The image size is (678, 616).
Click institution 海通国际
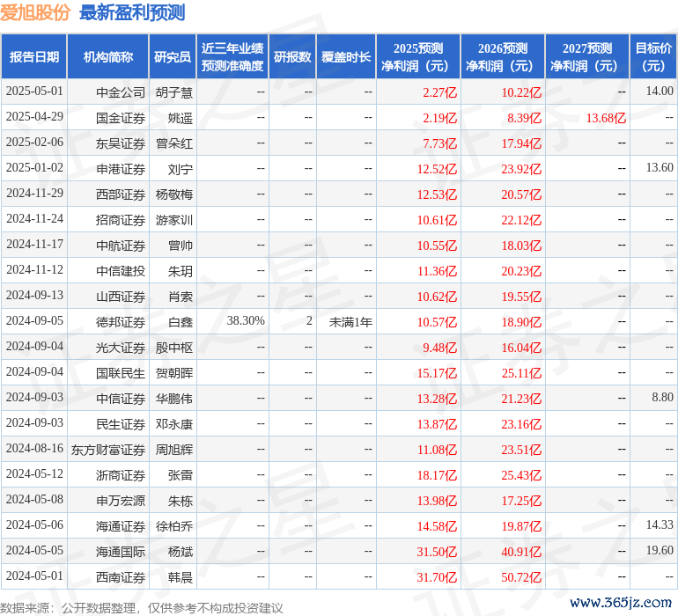(121, 552)
